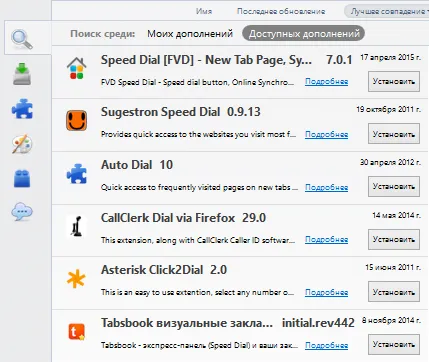The width and height of the screenshot is (429, 362).
Task: Select the Auto Dial title text
Action: click(x=126, y=165)
